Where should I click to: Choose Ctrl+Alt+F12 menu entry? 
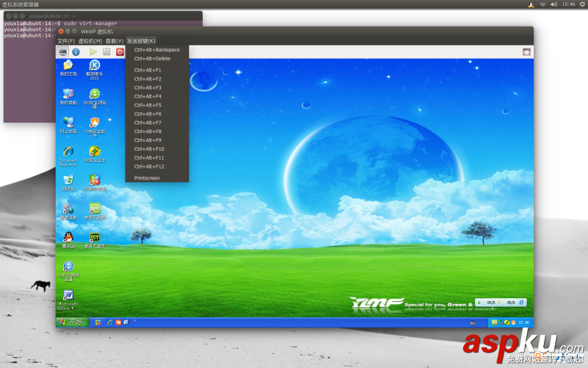click(x=157, y=166)
